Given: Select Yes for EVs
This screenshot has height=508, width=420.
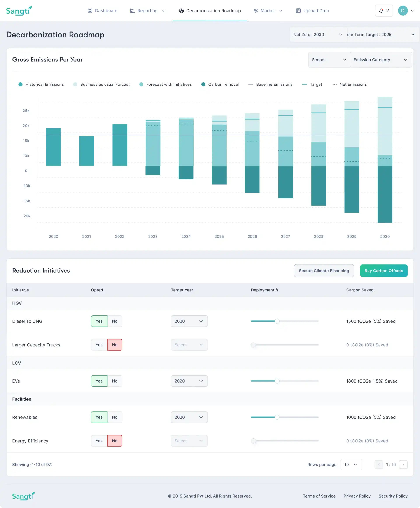Looking at the screenshot, I should pyautogui.click(x=99, y=381).
